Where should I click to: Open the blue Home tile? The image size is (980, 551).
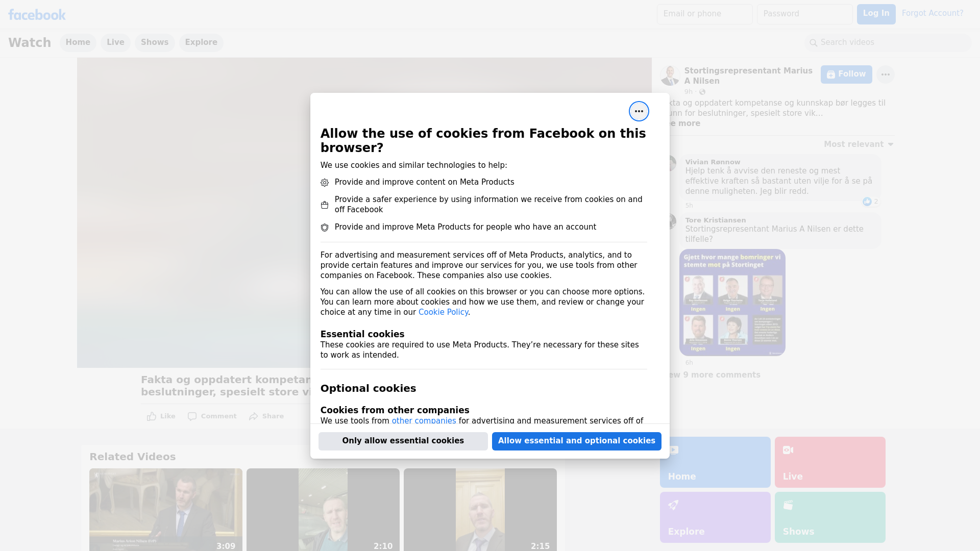[715, 462]
